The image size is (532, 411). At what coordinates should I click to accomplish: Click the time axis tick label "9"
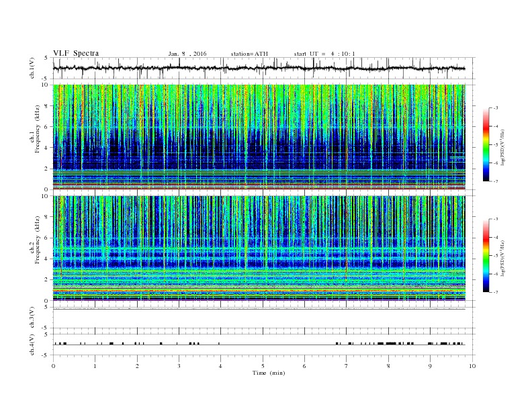(x=430, y=366)
